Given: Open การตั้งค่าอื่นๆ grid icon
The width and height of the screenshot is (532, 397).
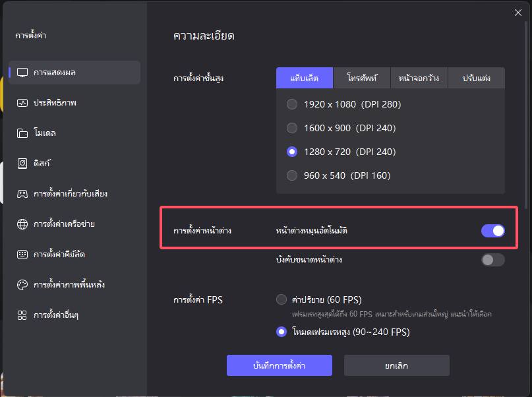Looking at the screenshot, I should (x=22, y=315).
